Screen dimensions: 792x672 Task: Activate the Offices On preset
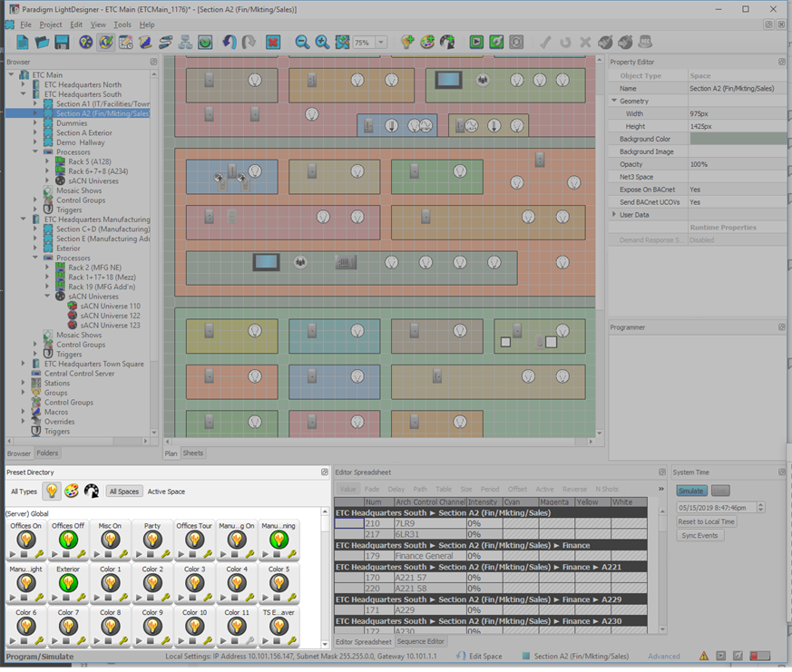click(26, 541)
